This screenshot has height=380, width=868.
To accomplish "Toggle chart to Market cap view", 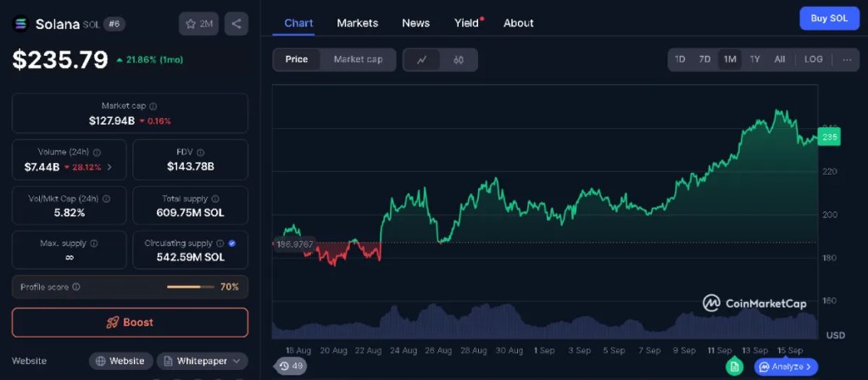I will [x=358, y=59].
